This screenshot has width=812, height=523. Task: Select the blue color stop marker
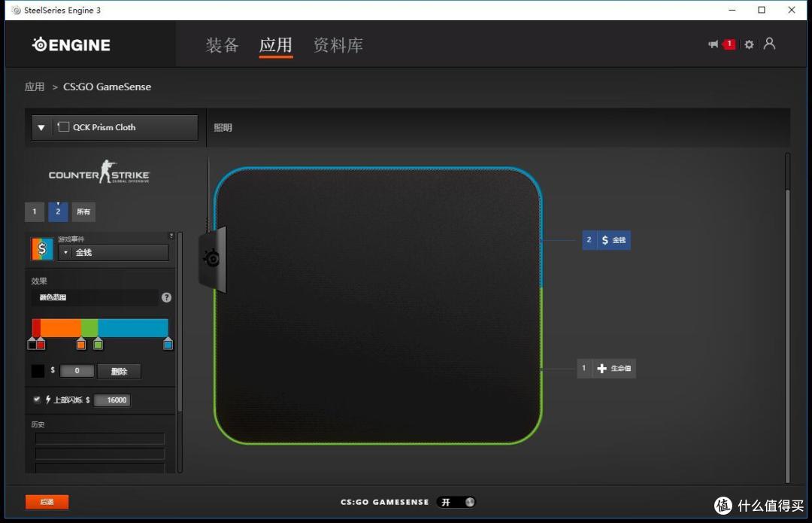pos(168,344)
